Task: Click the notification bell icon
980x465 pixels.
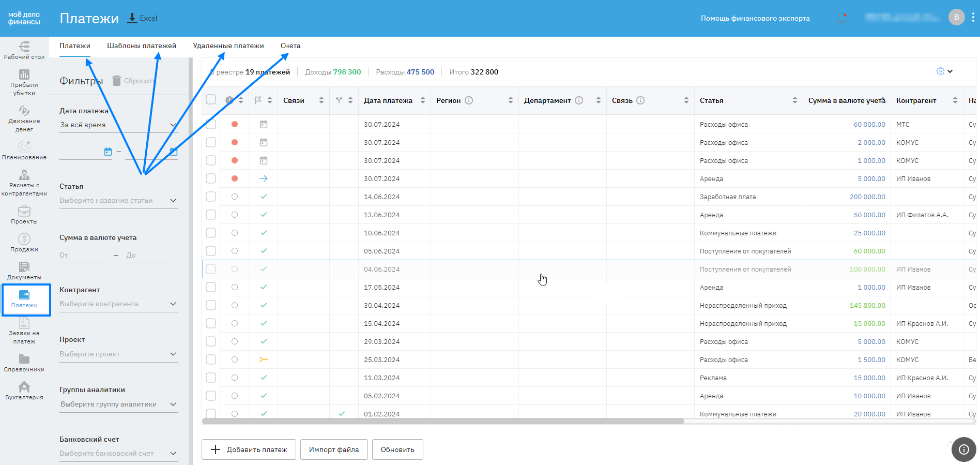Action: coord(841,18)
